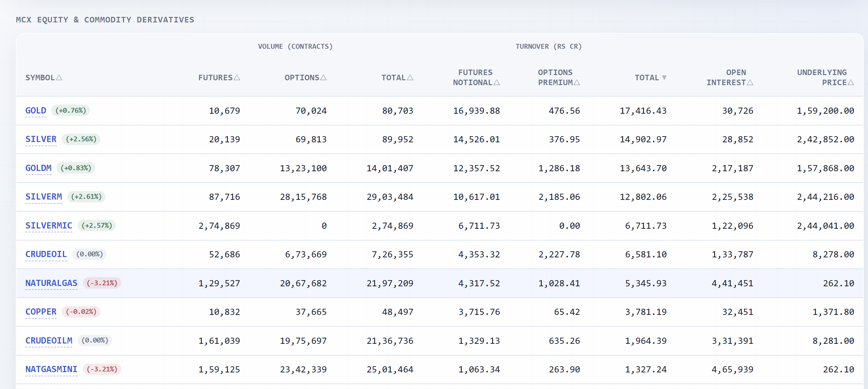This screenshot has width=868, height=389.
Task: Click the NATGASMINI symbol link
Action: point(51,370)
